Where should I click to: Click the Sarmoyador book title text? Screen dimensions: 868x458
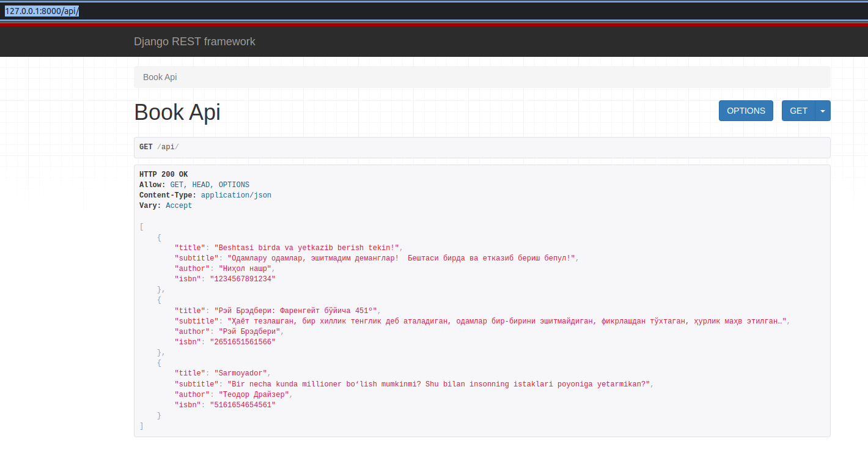click(240, 372)
